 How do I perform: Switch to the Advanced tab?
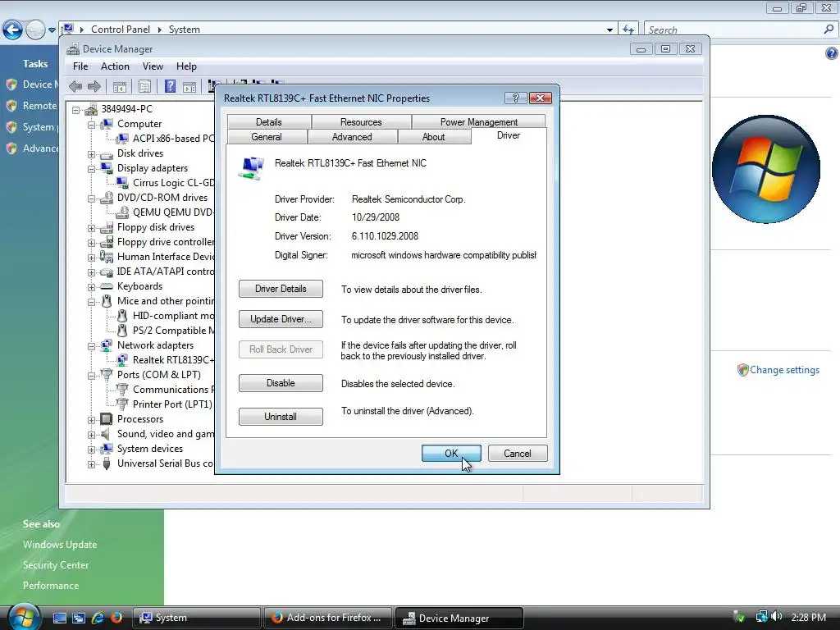[x=352, y=137]
